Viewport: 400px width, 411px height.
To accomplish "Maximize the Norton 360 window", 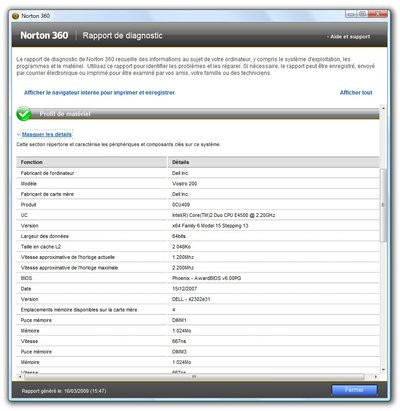I will click(362, 14).
